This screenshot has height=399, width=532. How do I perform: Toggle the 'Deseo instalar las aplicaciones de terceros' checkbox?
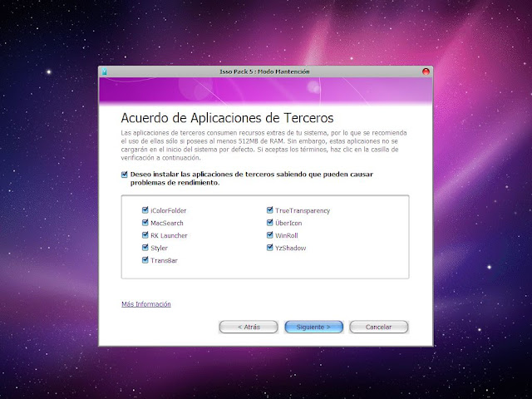tap(125, 175)
